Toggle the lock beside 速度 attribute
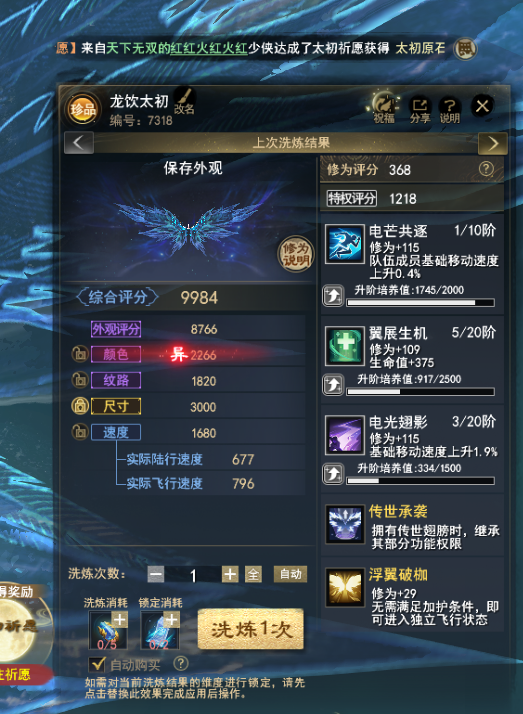 coord(80,432)
